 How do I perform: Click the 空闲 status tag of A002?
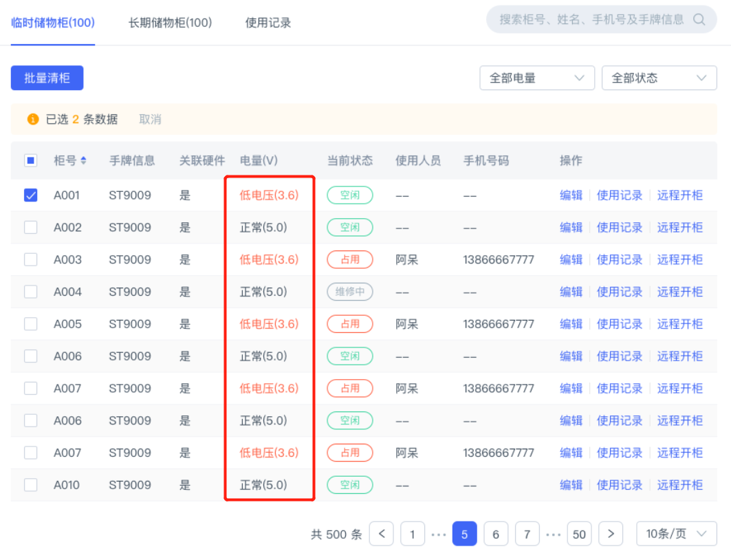click(x=350, y=228)
